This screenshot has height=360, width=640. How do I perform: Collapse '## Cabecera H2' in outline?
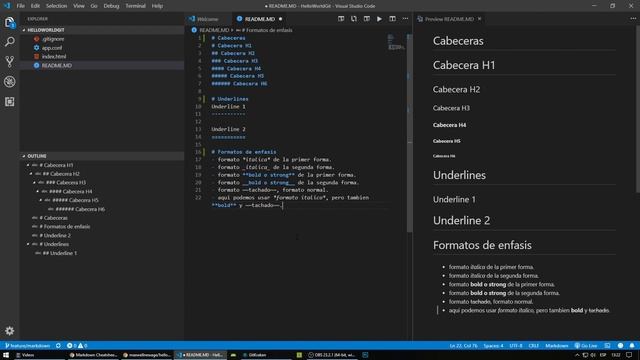31,174
